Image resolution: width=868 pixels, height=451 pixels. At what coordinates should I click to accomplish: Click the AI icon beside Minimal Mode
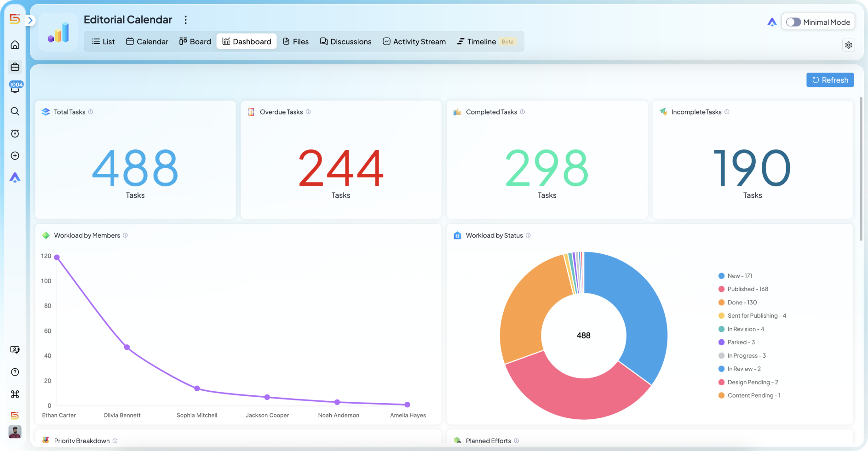coord(772,22)
